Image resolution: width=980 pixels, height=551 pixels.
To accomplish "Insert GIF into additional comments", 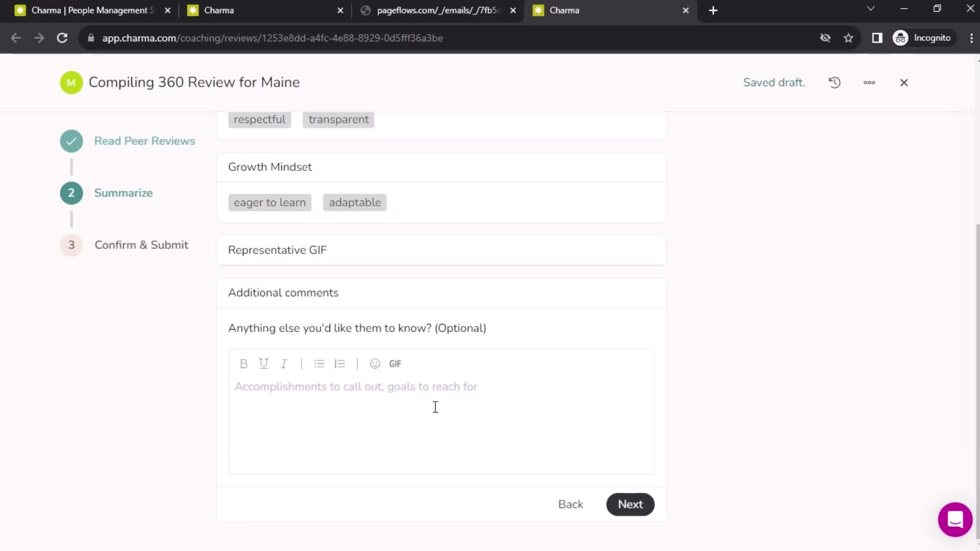I will [x=395, y=363].
